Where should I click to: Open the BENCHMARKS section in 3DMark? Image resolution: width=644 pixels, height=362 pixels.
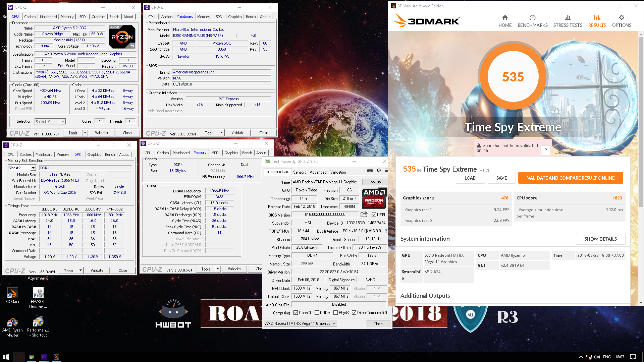[x=532, y=21]
